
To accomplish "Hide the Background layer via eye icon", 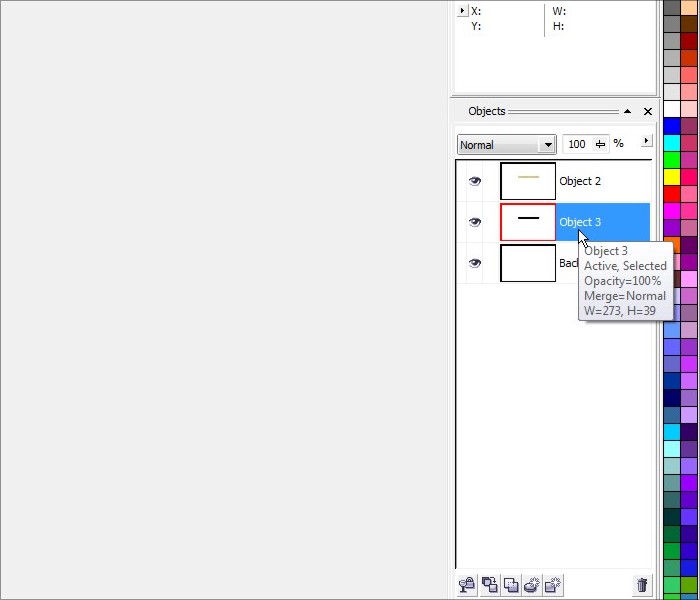I will [x=475, y=263].
